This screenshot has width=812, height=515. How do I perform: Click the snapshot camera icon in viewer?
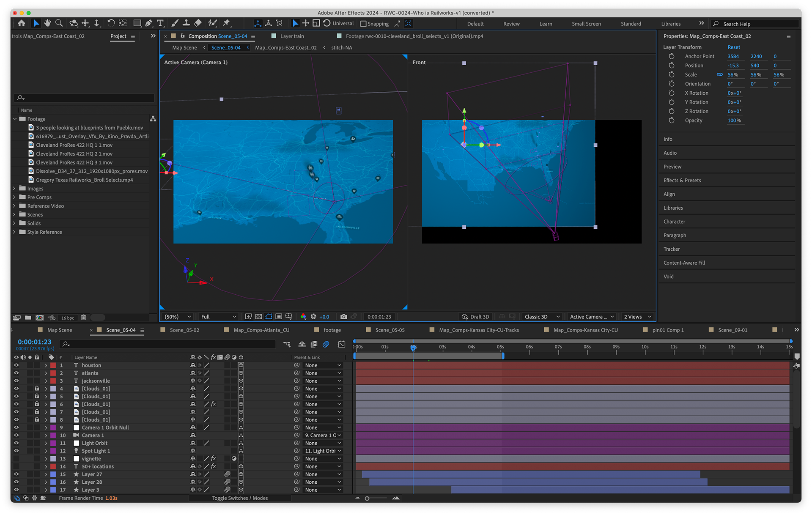[343, 317]
